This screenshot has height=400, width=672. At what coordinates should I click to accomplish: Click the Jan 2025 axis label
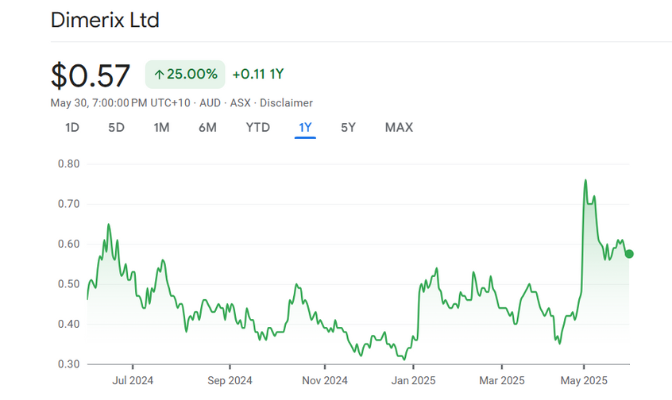click(413, 380)
